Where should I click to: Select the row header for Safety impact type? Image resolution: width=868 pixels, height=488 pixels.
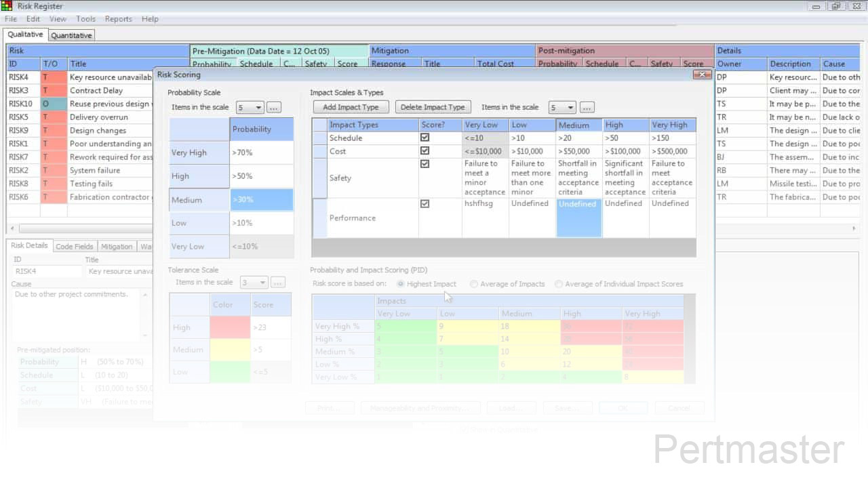[319, 178]
